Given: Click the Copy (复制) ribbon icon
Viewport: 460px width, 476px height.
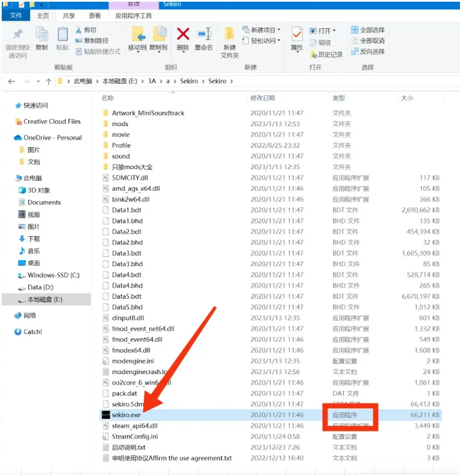Looking at the screenshot, I should 42,34.
